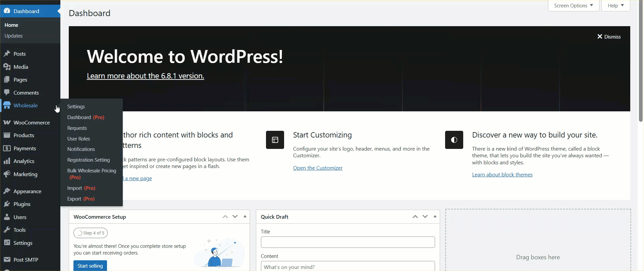Move WooCommerce Setup widget up
The height and width of the screenshot is (271, 644).
pos(225,217)
